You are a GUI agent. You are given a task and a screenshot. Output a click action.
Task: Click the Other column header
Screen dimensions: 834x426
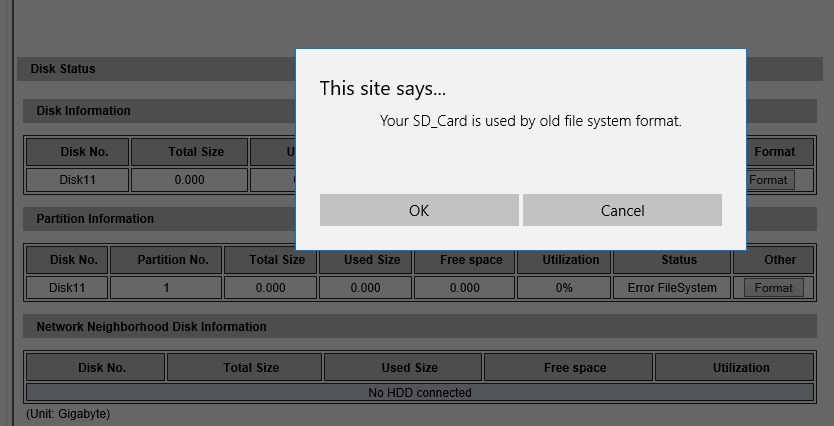(773, 260)
